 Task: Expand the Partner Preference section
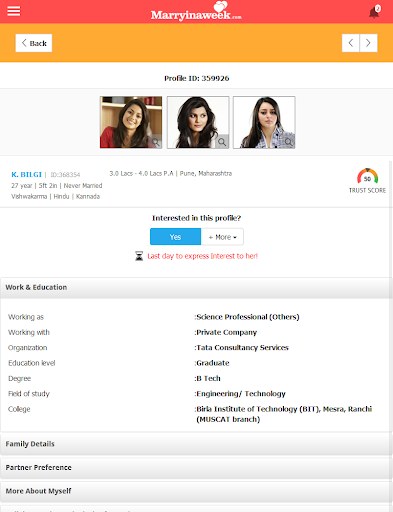[196, 467]
